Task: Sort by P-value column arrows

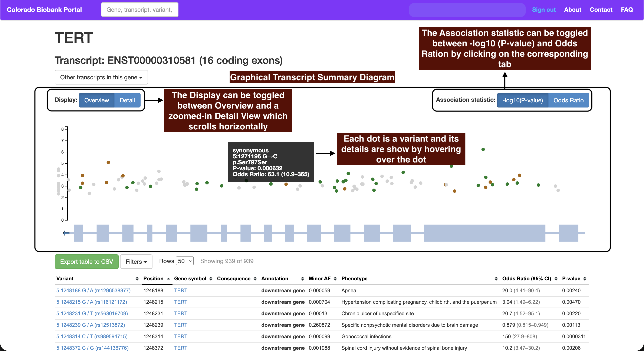Action: pos(585,279)
